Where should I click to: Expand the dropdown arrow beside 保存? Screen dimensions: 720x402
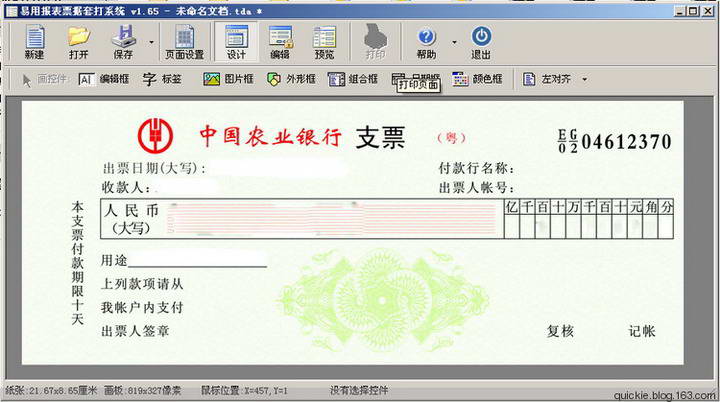click(x=151, y=43)
